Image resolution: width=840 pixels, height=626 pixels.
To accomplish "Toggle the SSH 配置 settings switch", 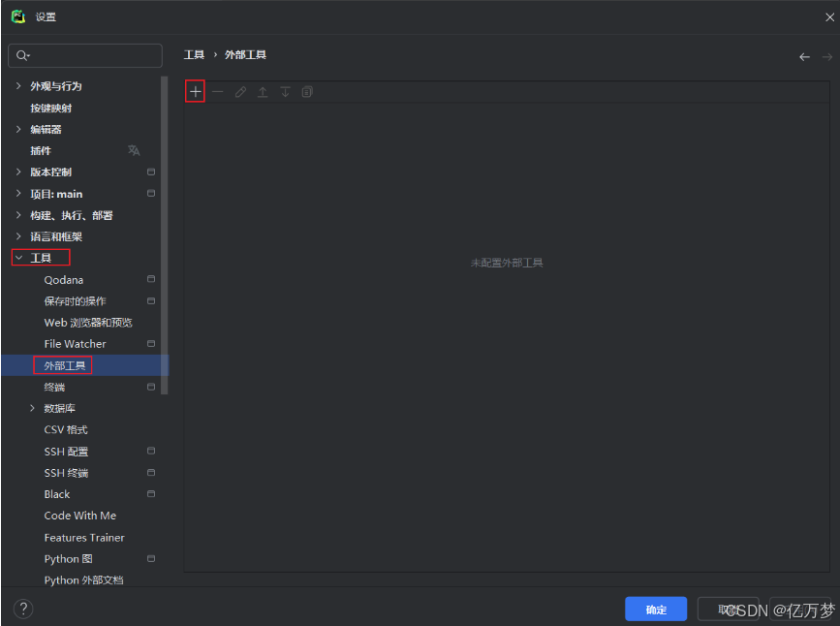I will (152, 451).
